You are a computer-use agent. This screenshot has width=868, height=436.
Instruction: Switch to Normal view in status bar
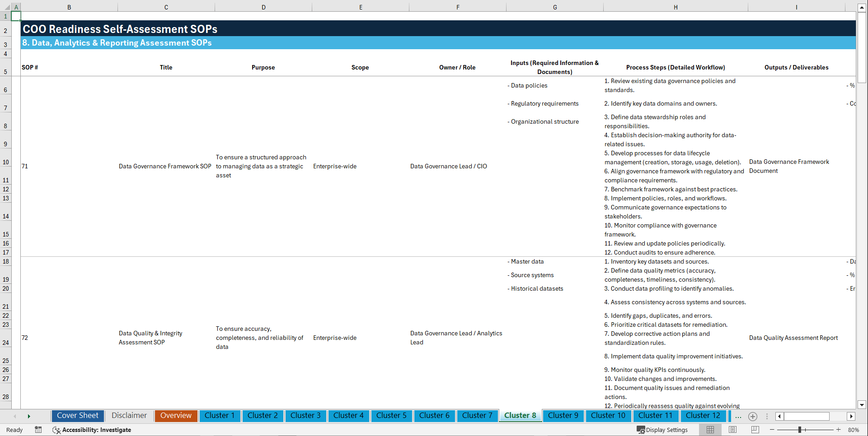tap(709, 430)
